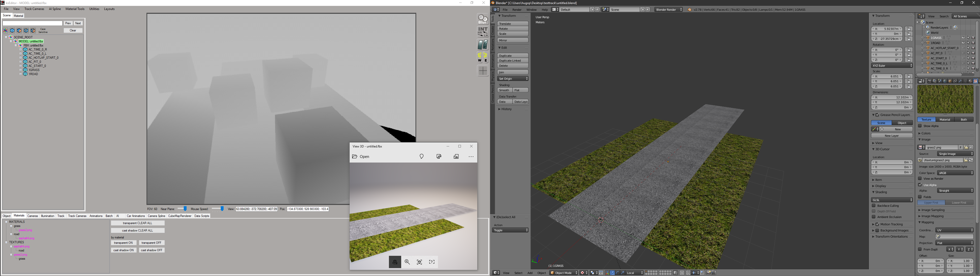Toggle snap magnet icon in 3D header
Viewport: 980px width, 276px height.
(689, 273)
